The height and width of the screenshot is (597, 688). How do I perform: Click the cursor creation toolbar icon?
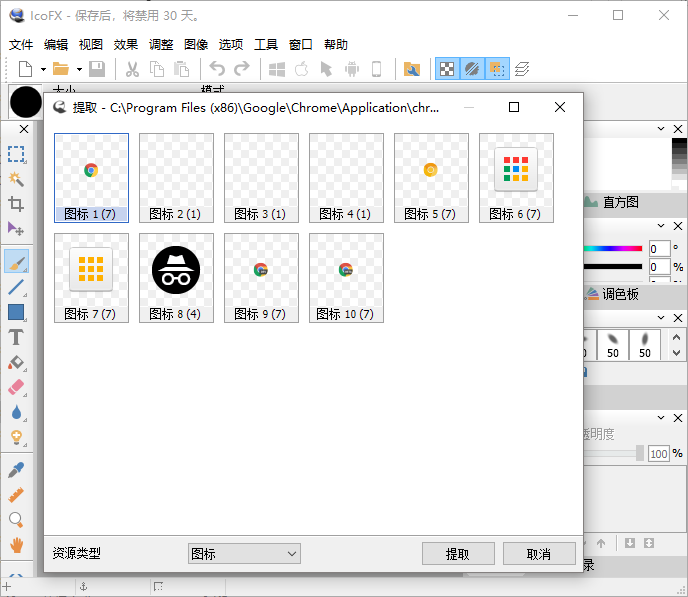pos(326,69)
